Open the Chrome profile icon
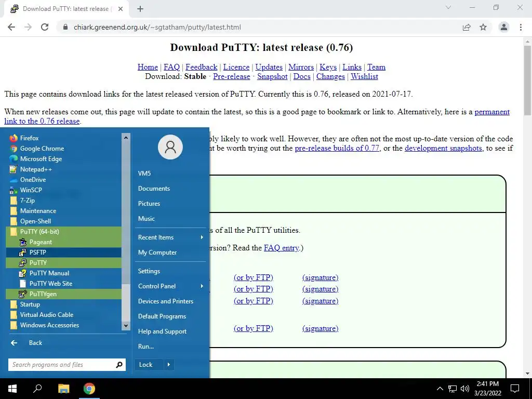Viewport: 532px width, 399px height. pos(504,27)
